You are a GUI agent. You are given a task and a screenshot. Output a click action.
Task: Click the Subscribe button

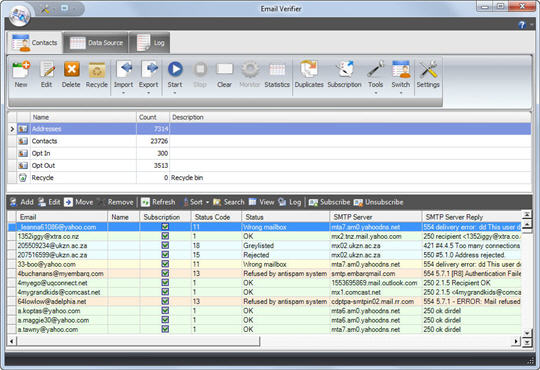coord(329,202)
